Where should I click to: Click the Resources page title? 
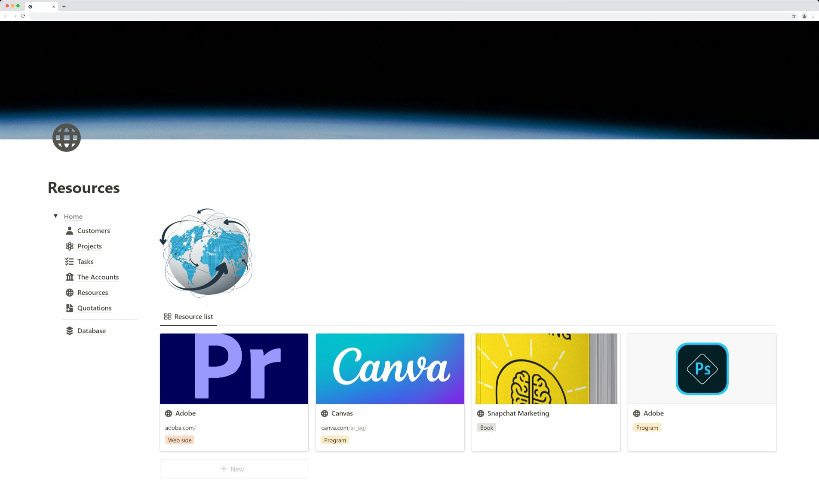84,188
